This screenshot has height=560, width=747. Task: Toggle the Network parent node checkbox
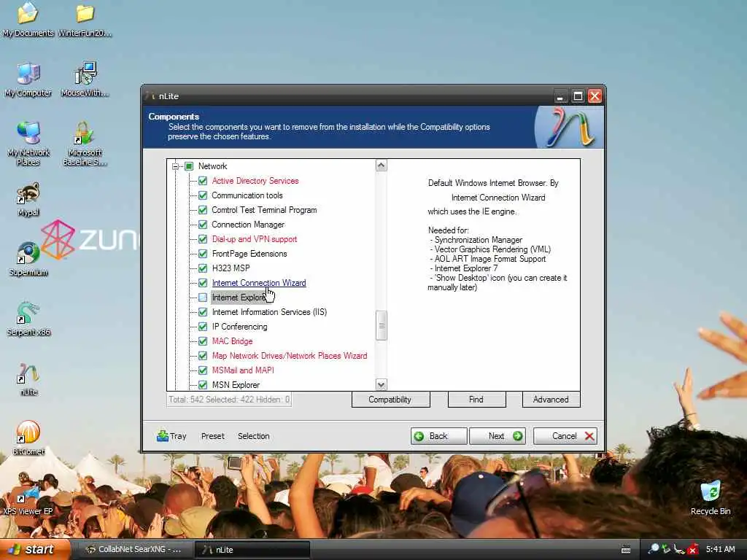[189, 166]
